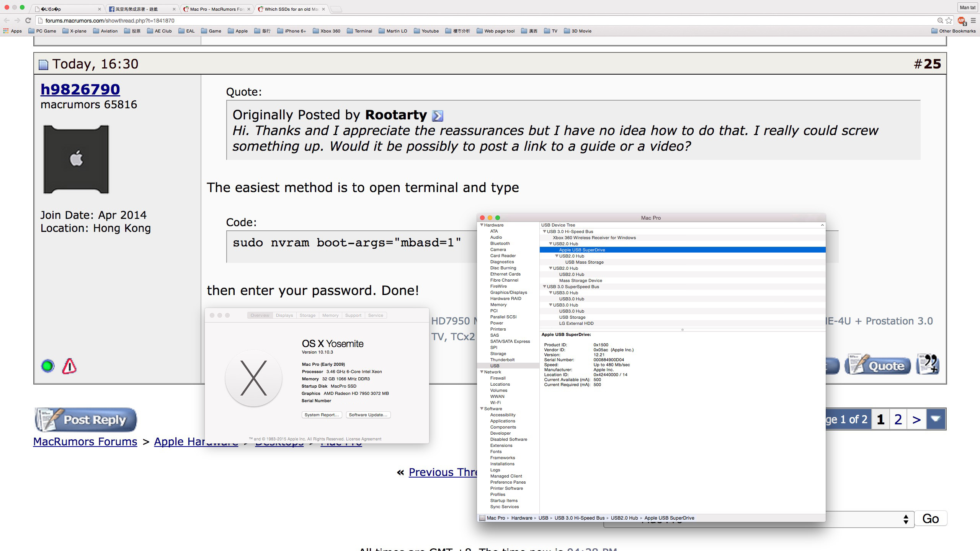Screen dimensions: 980x551
Task: Go to page 2 of the thread
Action: [898, 419]
